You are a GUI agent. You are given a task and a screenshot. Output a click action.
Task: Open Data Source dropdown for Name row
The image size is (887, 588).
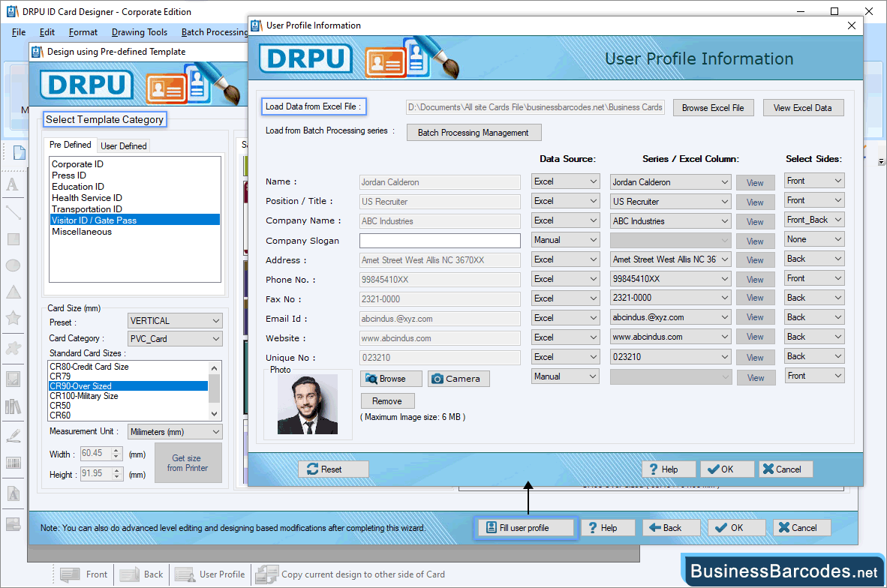pos(565,181)
